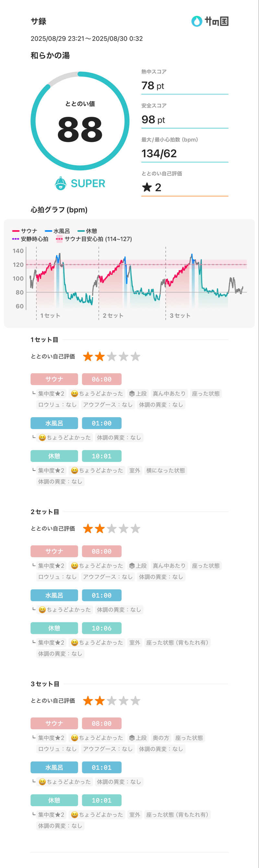Click the smiley emoji in set 2 rest row
Screen dimensions: 259x868
pos(74,643)
